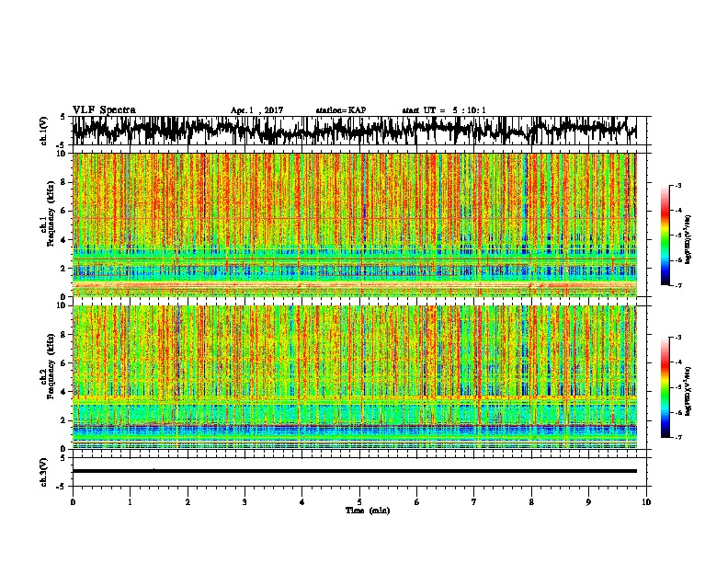Click the "station=KAP" label
Viewport: 728px width, 563px height.
pos(341,110)
